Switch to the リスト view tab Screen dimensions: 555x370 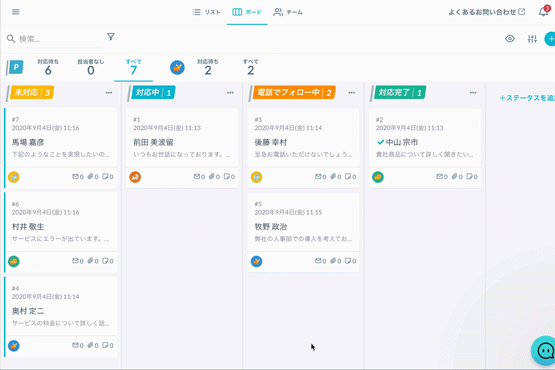point(207,12)
